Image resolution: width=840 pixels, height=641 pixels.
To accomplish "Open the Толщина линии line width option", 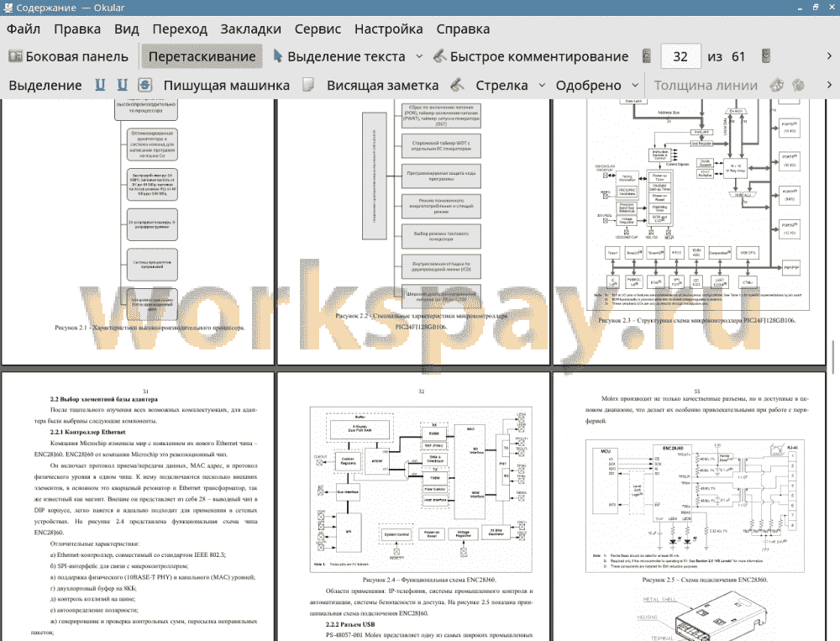I will 706,85.
